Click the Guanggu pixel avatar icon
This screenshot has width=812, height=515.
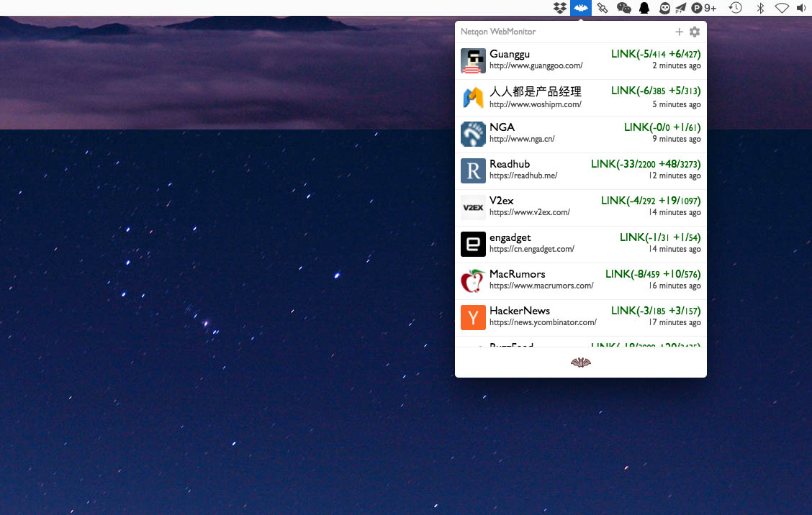click(x=473, y=60)
